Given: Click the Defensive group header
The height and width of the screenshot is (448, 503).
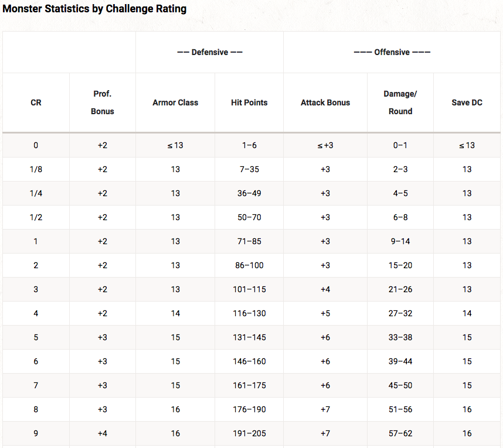Looking at the screenshot, I should (210, 52).
